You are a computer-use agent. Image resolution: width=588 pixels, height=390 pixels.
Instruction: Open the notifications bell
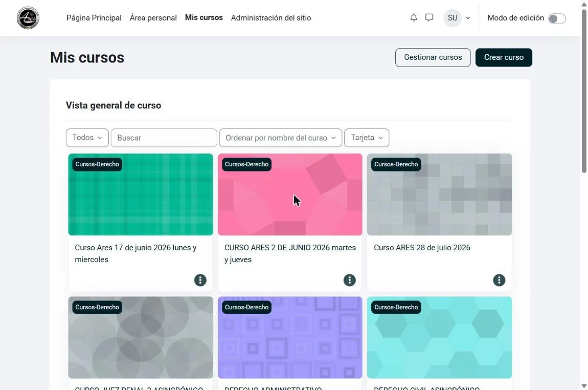[414, 17]
